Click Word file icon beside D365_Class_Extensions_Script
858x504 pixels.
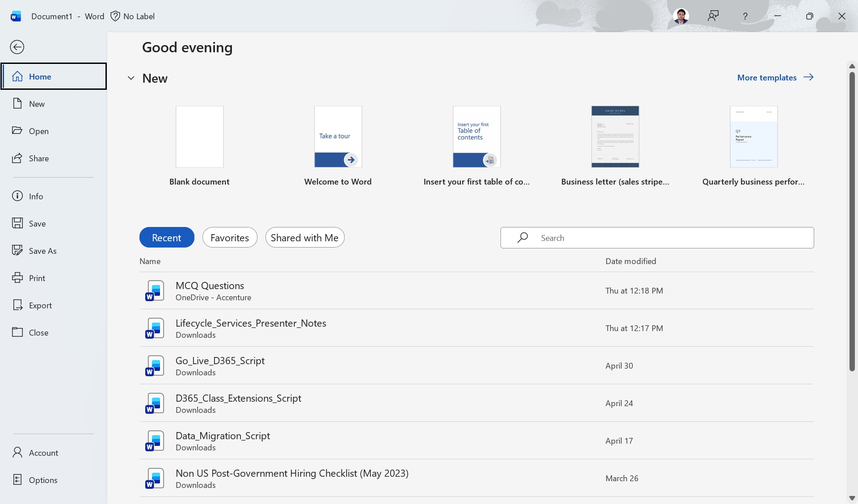click(155, 403)
